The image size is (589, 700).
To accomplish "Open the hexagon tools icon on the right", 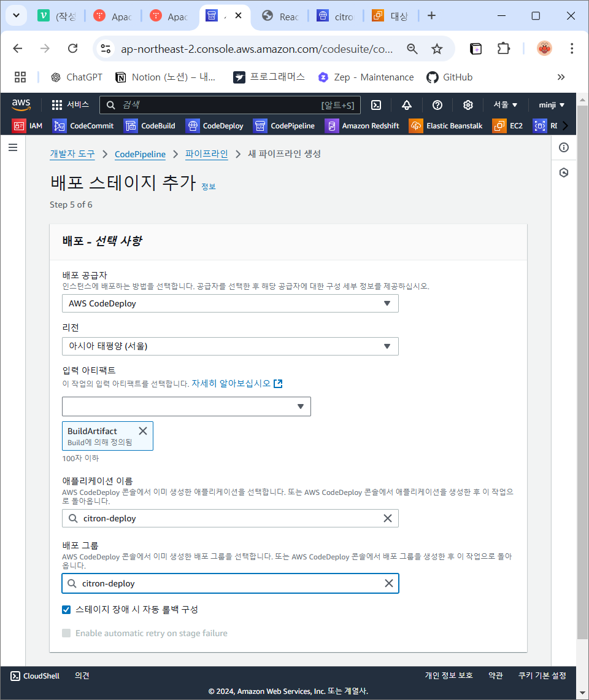I will pyautogui.click(x=564, y=173).
